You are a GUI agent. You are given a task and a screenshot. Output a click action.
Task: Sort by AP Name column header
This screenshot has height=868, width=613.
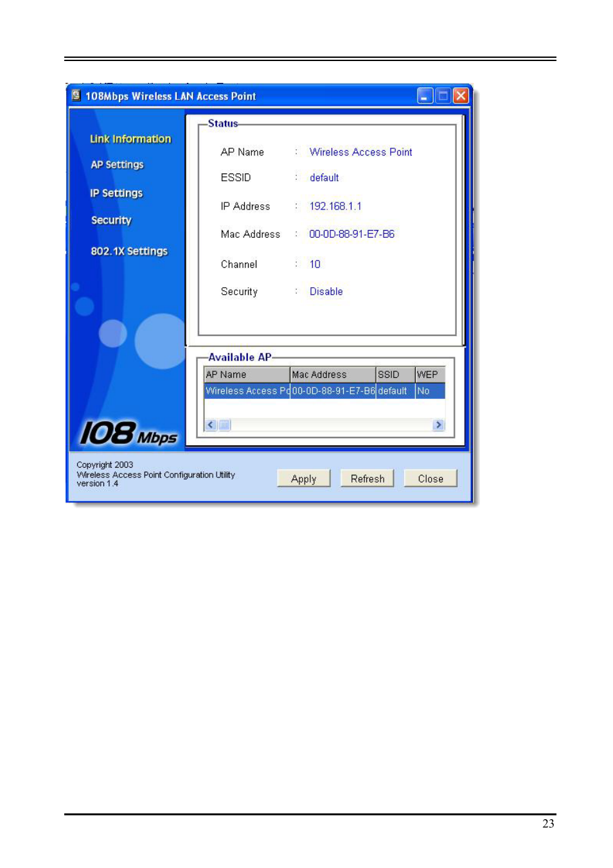pos(247,375)
